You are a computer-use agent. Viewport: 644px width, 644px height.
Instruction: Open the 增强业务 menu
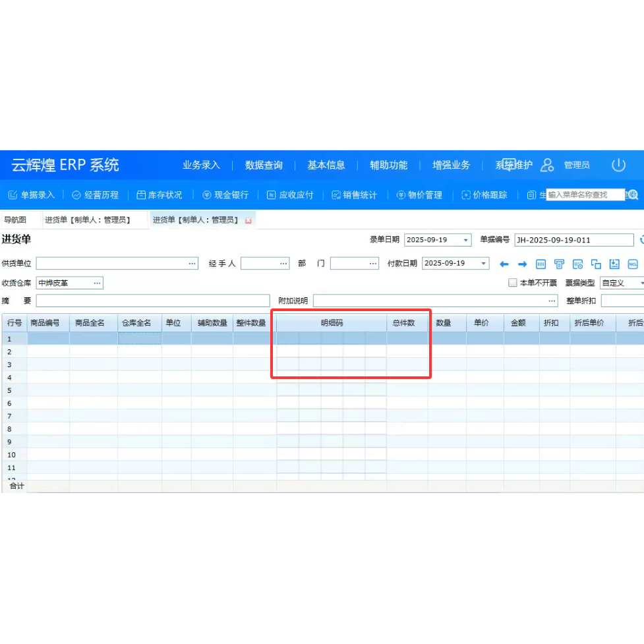(x=451, y=165)
